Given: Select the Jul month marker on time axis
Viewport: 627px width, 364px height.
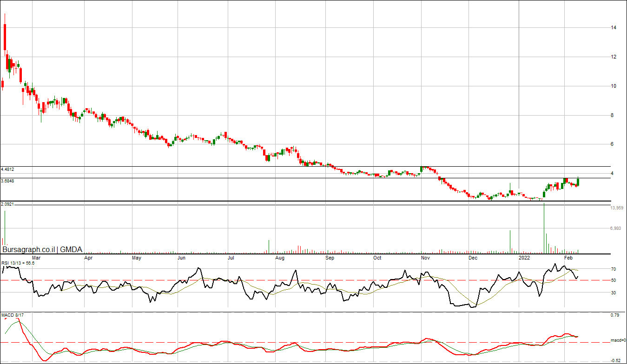Looking at the screenshot, I should [x=231, y=257].
